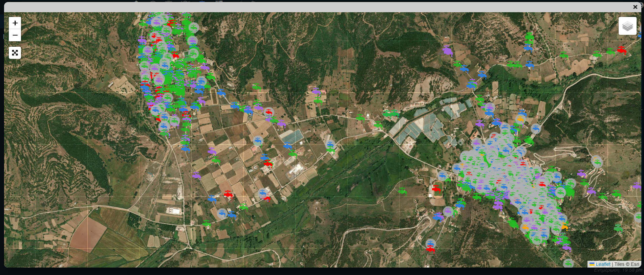Select the large purple faucet atop the northeastern road
The height and width of the screenshot is (275, 644).
click(x=448, y=51)
